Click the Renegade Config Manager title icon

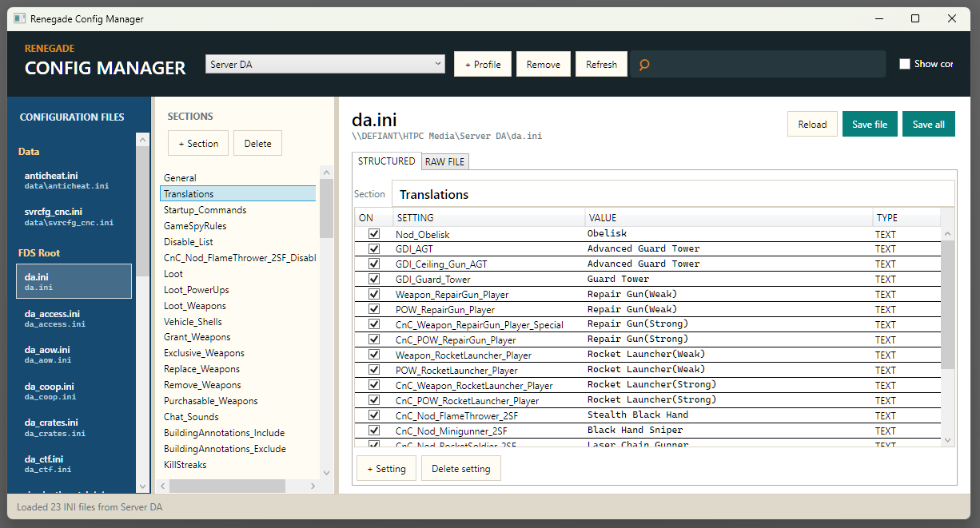[20, 18]
